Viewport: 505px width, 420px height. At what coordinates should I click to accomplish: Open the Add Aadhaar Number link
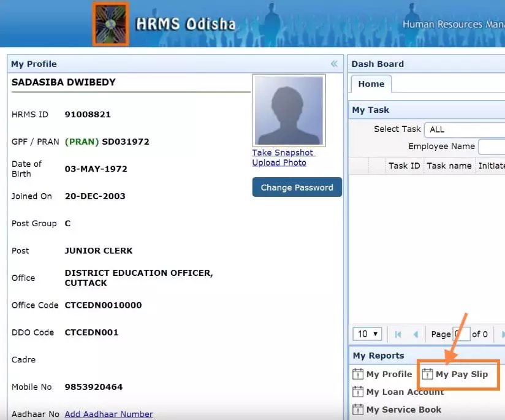[108, 414]
